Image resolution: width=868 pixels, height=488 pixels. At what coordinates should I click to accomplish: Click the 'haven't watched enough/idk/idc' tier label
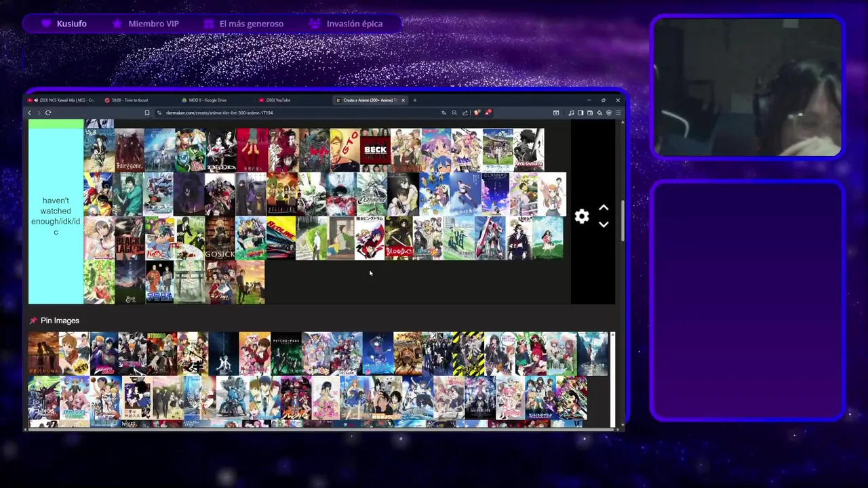click(56, 216)
